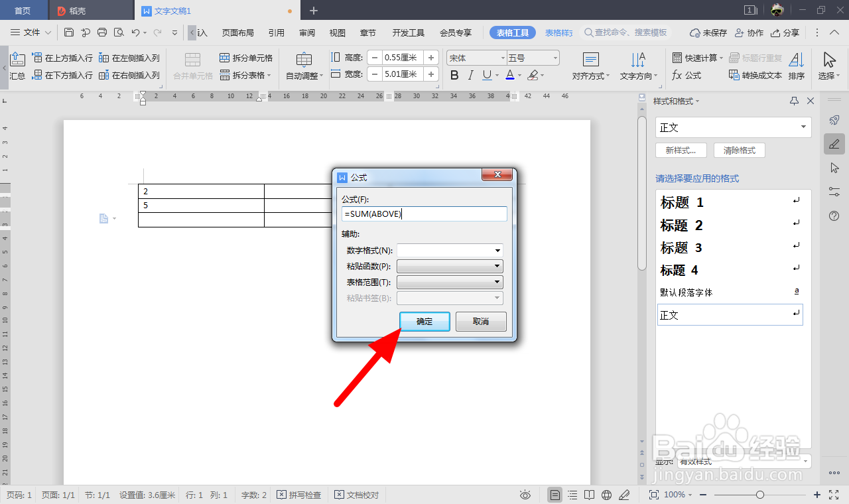849x504 pixels.
Task: Open the table range (表格范围) dropdown
Action: click(497, 283)
